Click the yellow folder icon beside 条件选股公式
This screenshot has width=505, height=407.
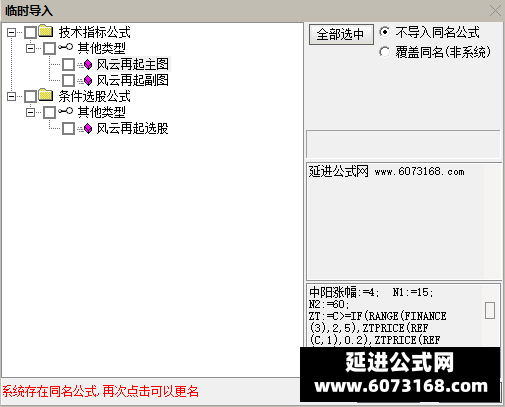46,95
